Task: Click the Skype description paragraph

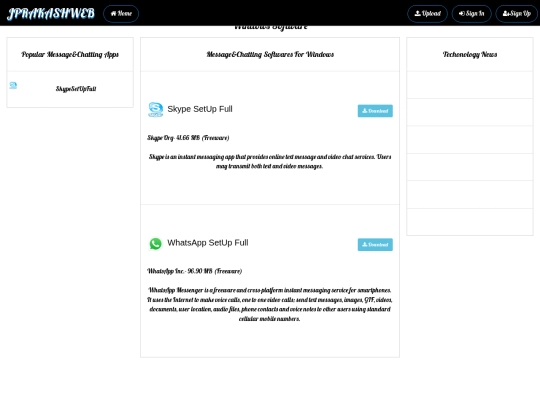Action: click(x=270, y=162)
